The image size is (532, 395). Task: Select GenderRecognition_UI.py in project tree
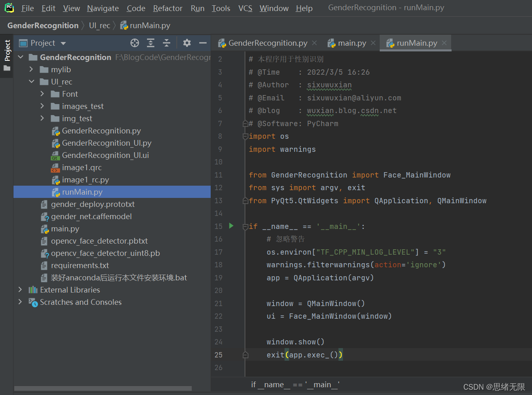[x=107, y=143]
